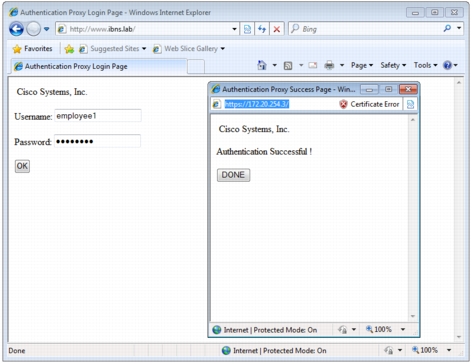Click the Web Slice Gallery page icon
Screen dimensions: 473x364
[157, 49]
